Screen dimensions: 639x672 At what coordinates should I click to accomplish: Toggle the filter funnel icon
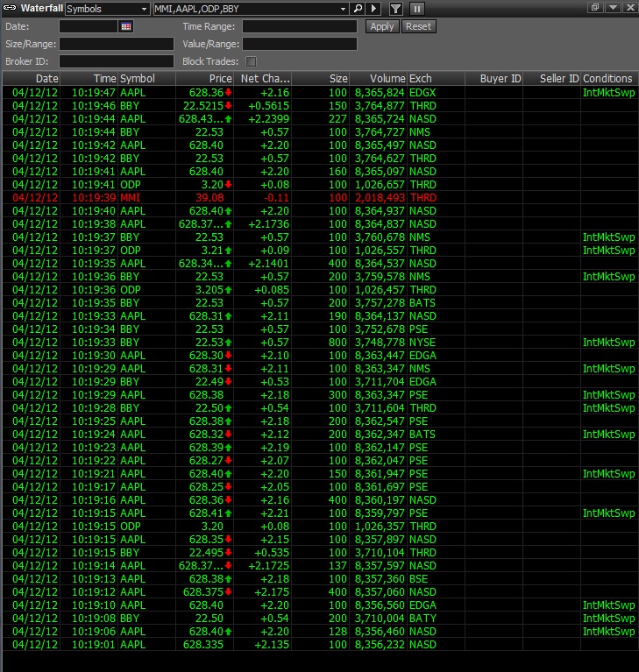pyautogui.click(x=396, y=9)
